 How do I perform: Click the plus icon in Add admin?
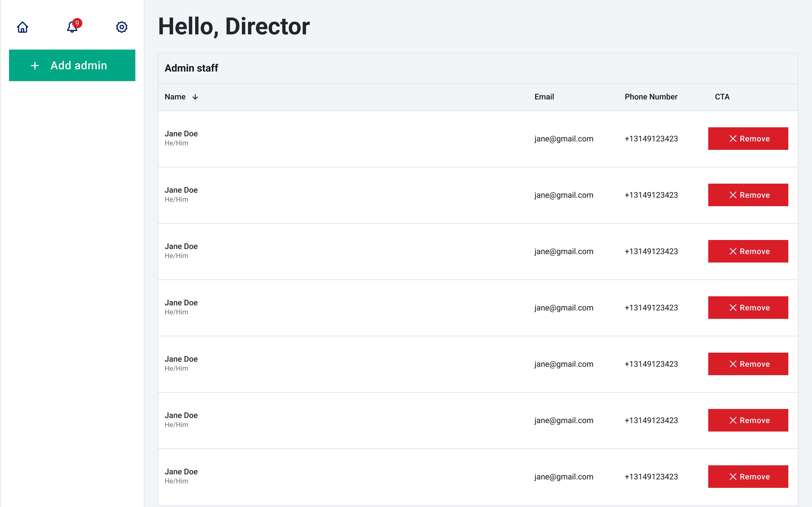point(35,66)
